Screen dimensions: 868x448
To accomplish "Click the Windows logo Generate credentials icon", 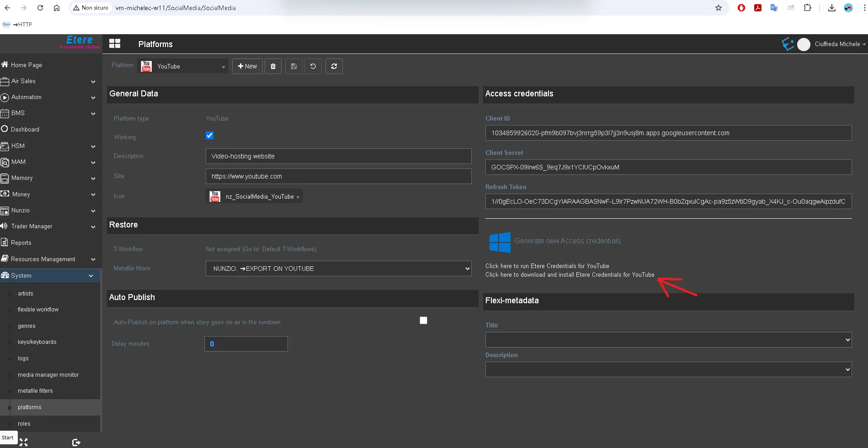I will pyautogui.click(x=500, y=242).
